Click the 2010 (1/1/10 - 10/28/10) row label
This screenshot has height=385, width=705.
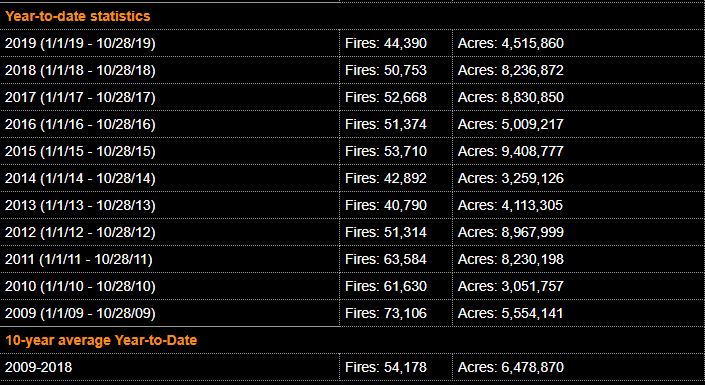coord(80,286)
